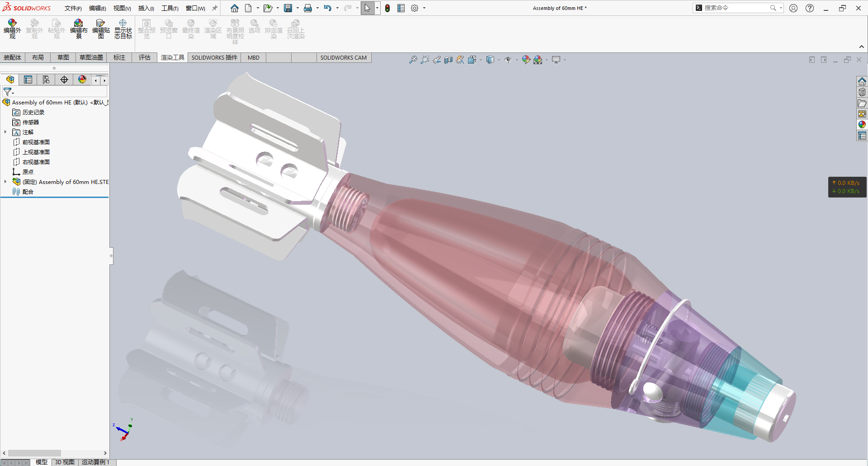Click the Section View icon
This screenshot has width=868, height=466.
448,60
